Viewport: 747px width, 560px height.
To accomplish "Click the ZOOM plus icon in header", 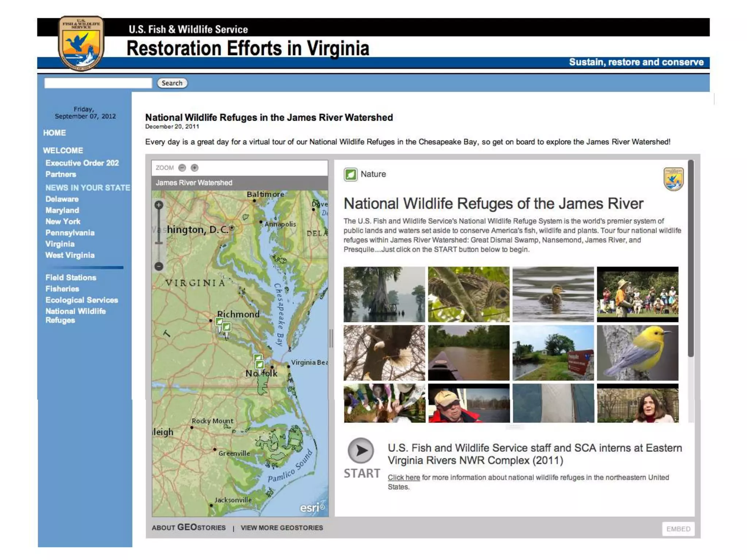I will click(x=194, y=168).
